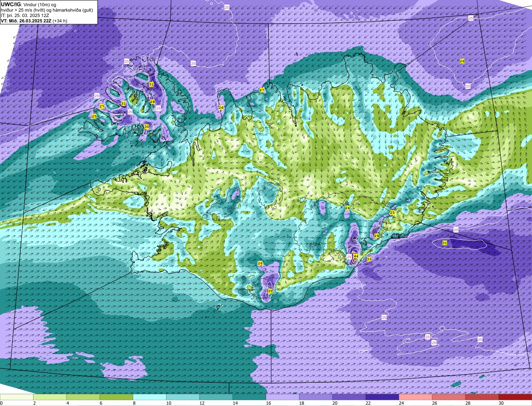
Task: Click the yellow 30 gust marker in Westfjords
Action: pyautogui.click(x=147, y=127)
